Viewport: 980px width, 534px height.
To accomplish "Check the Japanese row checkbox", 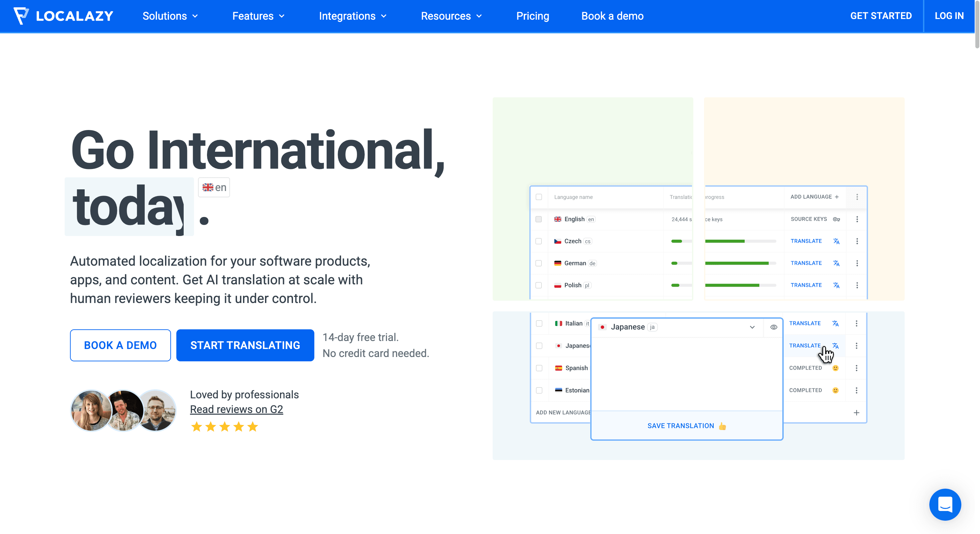I will (539, 346).
